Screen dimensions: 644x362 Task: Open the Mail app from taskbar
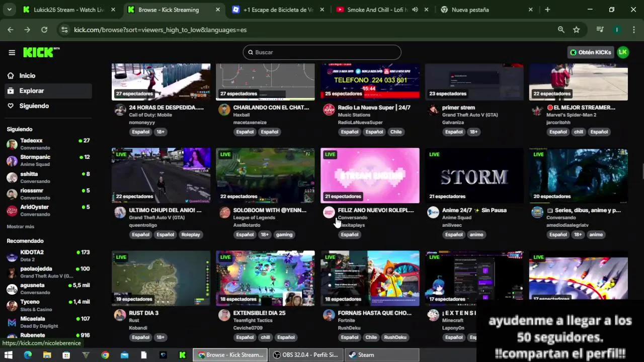pos(124,355)
